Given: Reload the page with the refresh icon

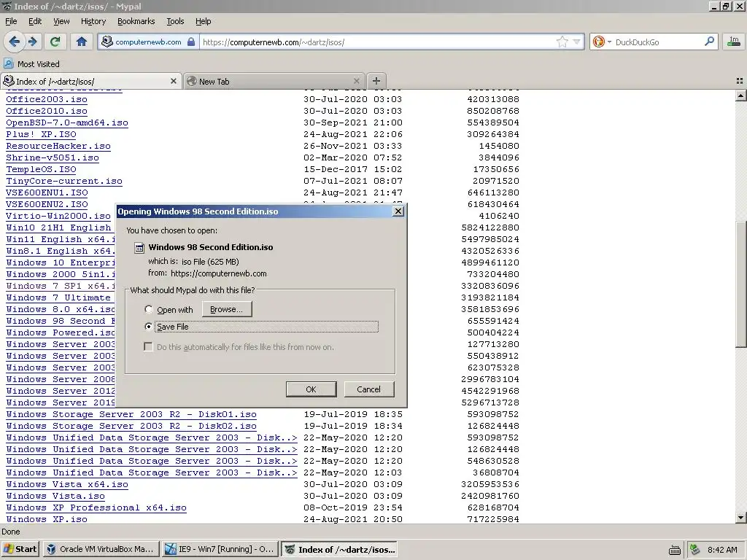Looking at the screenshot, I should coord(55,42).
